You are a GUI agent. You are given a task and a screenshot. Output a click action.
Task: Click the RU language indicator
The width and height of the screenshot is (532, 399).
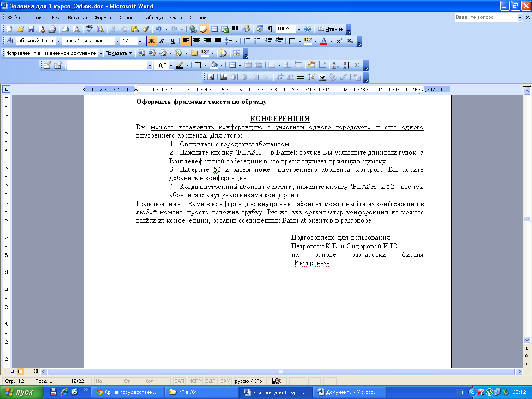coord(459,393)
